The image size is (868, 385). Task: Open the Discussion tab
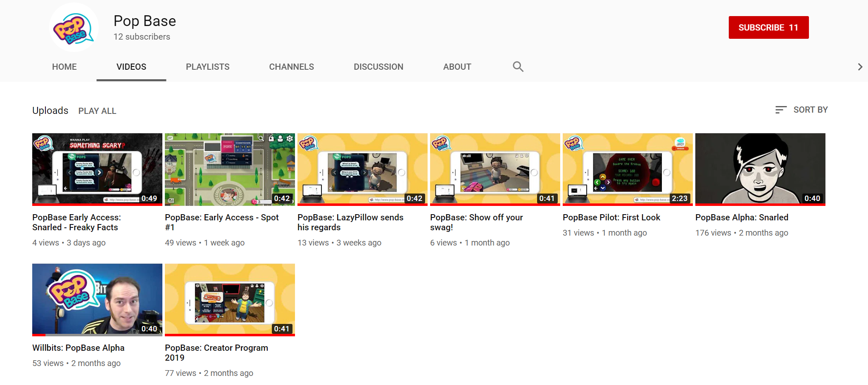378,67
